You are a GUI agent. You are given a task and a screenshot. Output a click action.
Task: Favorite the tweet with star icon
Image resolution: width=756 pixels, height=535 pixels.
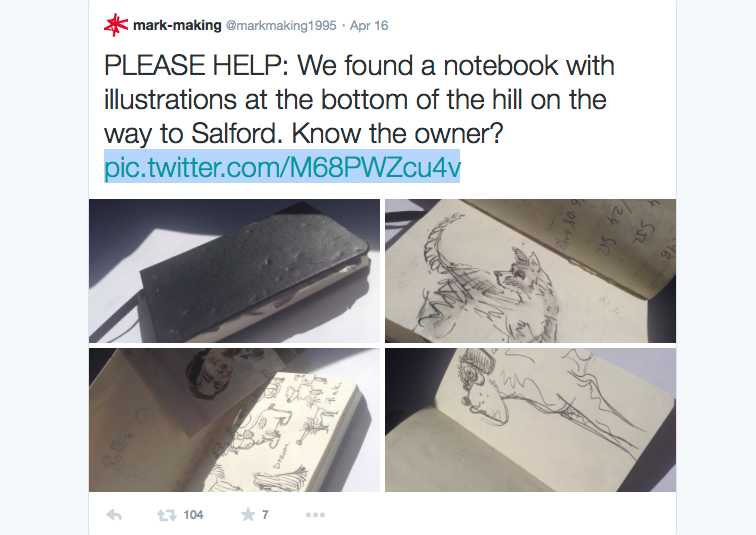coord(248,515)
